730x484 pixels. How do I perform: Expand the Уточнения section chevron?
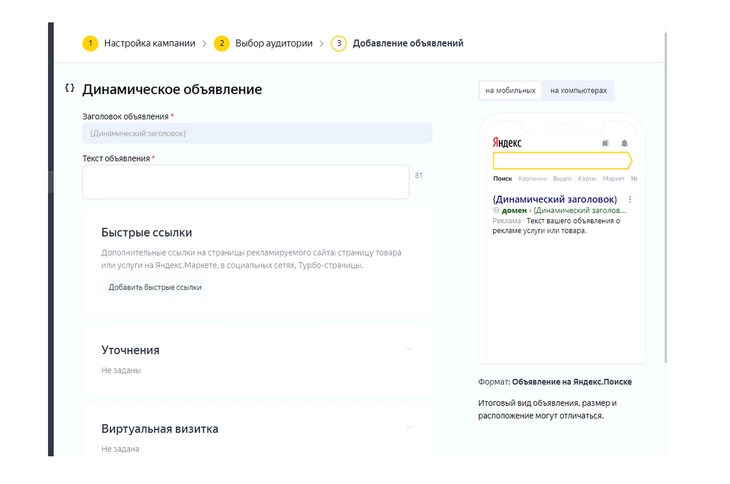click(409, 348)
